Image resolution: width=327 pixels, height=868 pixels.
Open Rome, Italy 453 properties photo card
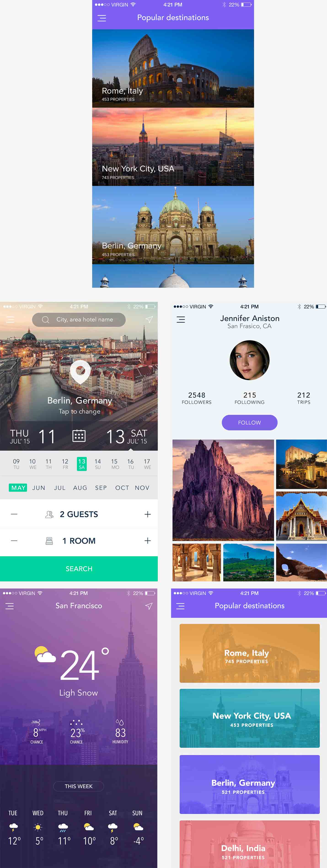[x=173, y=69]
